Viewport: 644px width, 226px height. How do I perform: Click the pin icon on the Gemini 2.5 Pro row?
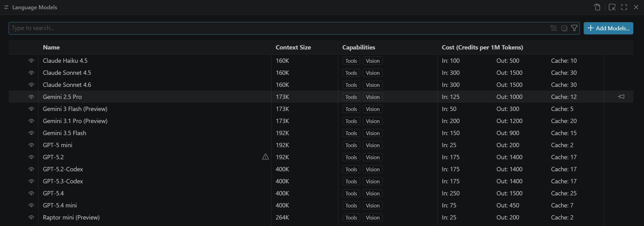pos(621,97)
